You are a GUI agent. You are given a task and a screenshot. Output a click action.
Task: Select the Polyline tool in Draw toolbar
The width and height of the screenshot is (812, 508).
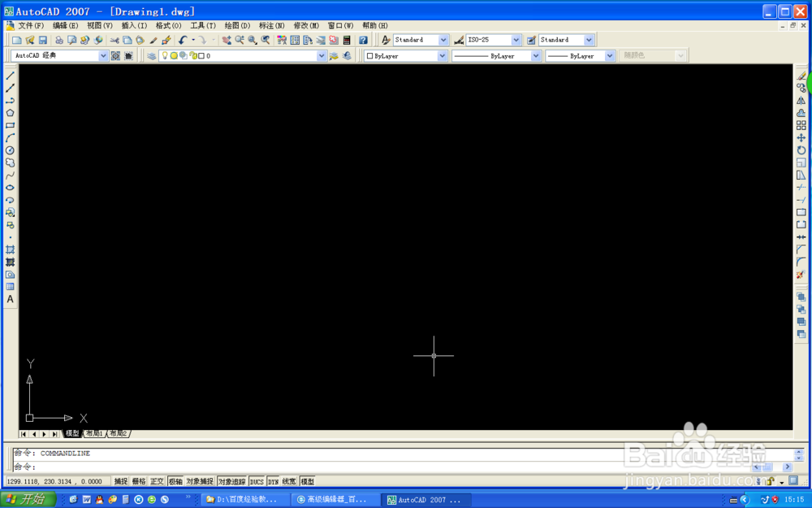click(10, 101)
